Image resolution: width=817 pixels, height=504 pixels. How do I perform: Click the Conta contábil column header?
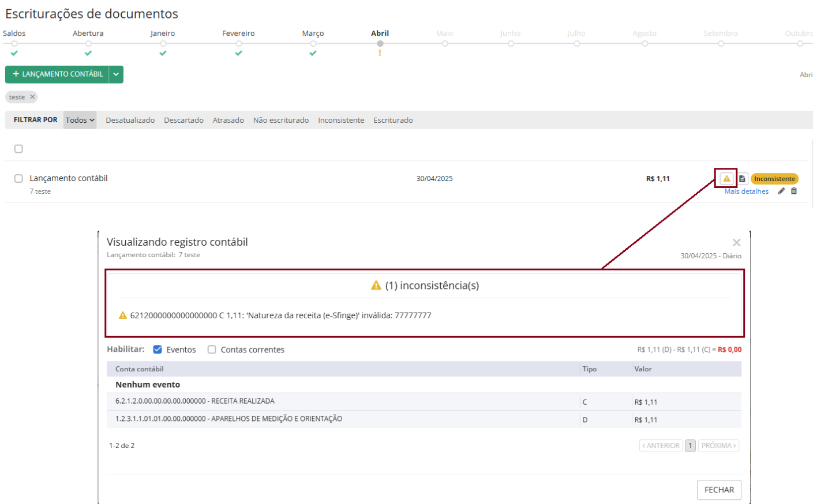pyautogui.click(x=140, y=369)
